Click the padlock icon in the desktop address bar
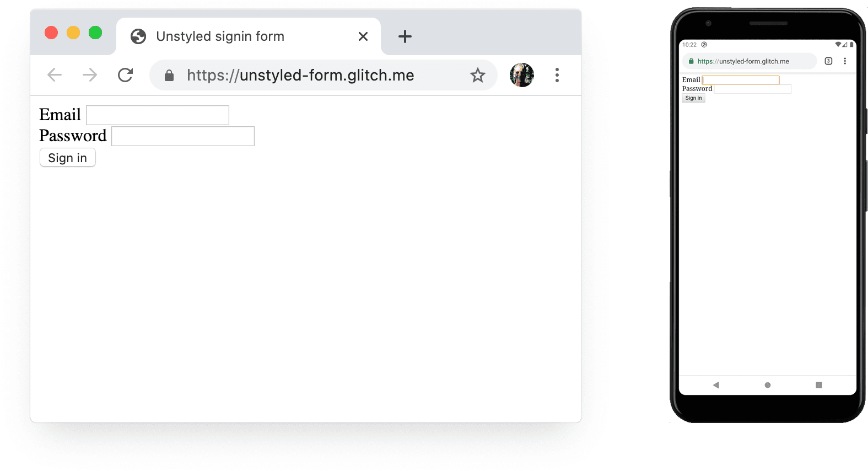868x471 pixels. coord(169,75)
